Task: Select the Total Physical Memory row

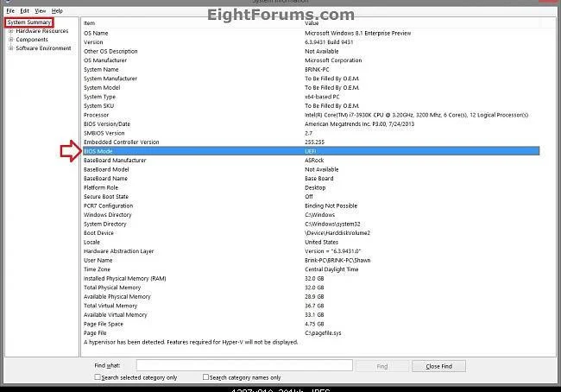Action: pyautogui.click(x=311, y=288)
